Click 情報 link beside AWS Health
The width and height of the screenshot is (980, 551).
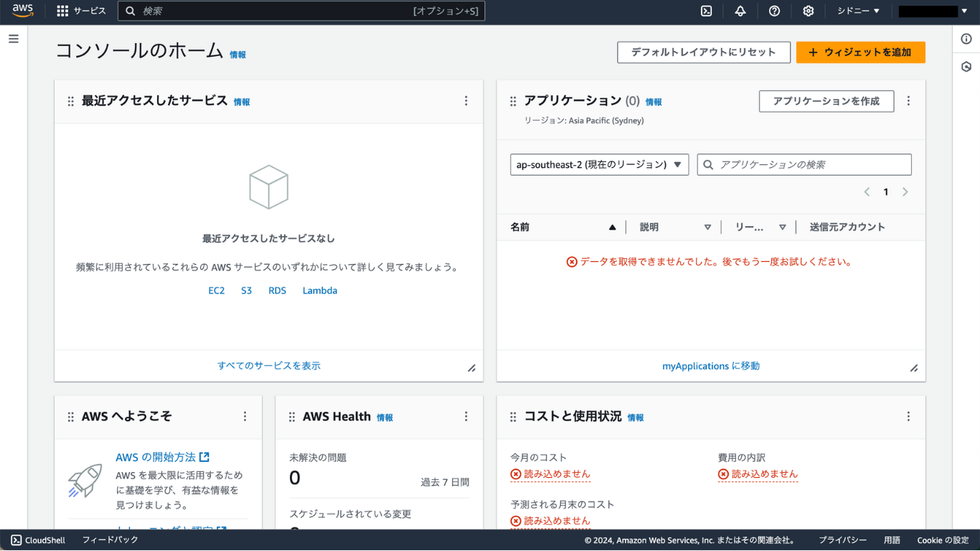385,418
